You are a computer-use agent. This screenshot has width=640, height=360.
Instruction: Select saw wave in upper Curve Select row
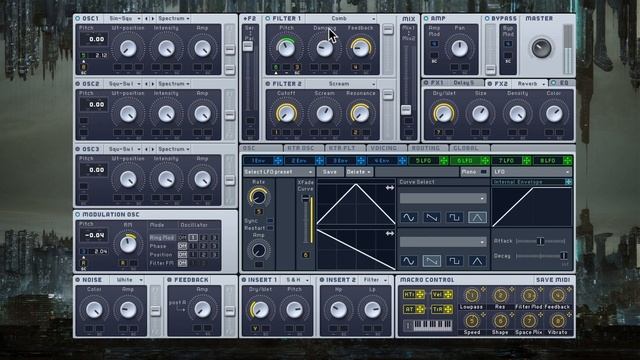[431, 218]
